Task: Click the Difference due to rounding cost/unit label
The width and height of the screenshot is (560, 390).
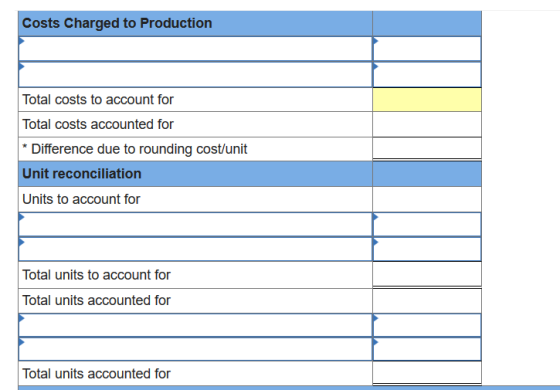Action: click(x=135, y=149)
